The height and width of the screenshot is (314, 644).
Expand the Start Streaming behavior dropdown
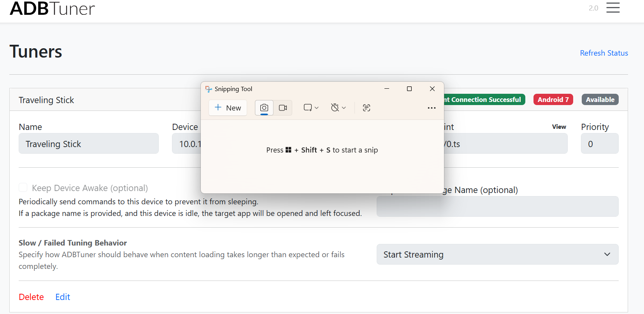point(497,254)
